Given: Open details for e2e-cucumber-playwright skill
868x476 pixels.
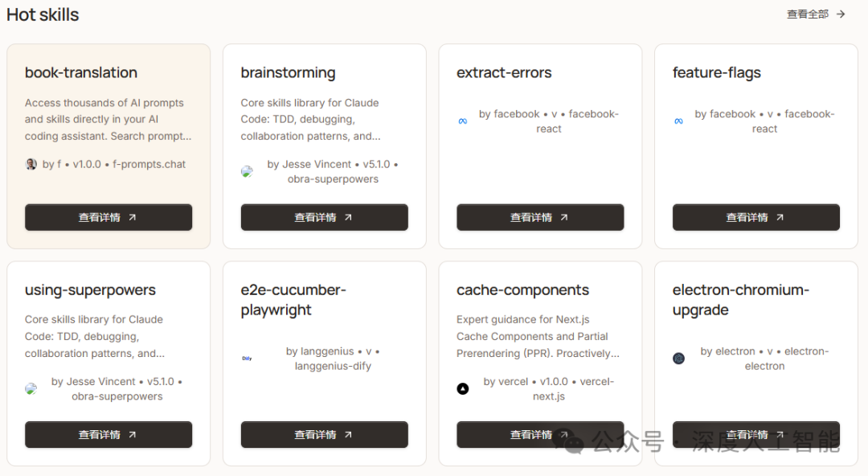Looking at the screenshot, I should (325, 434).
